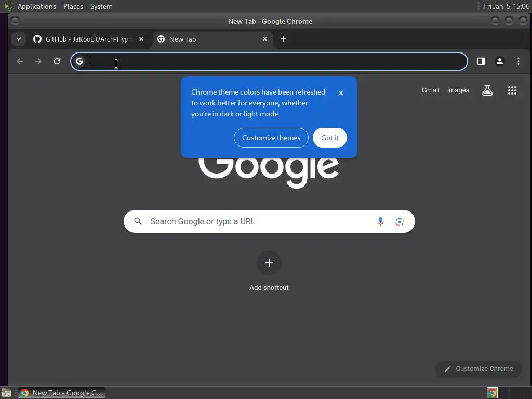Expand the tab search dropdown

19,39
